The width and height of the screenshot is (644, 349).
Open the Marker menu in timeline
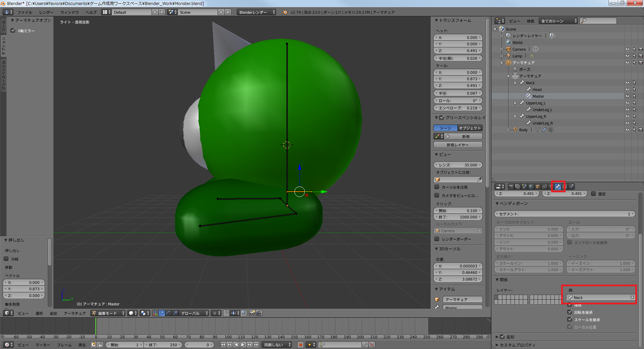click(x=43, y=345)
